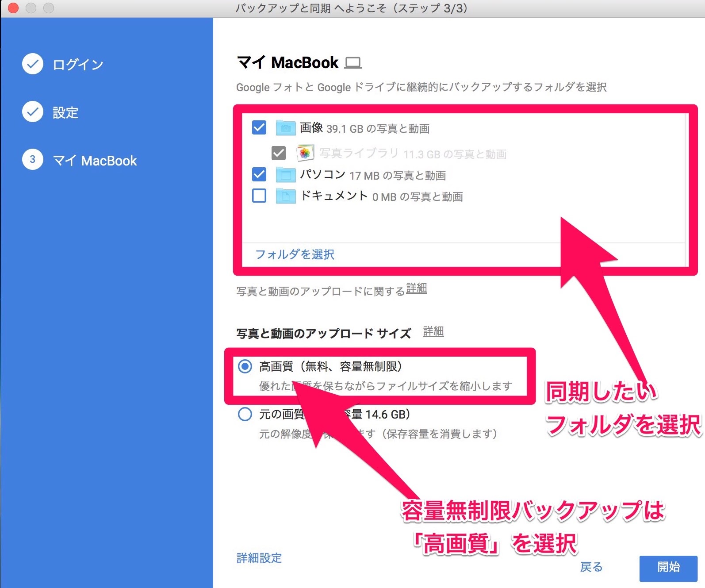The height and width of the screenshot is (588, 705).
Task: Click the step 3 number circle
Action: click(x=33, y=159)
